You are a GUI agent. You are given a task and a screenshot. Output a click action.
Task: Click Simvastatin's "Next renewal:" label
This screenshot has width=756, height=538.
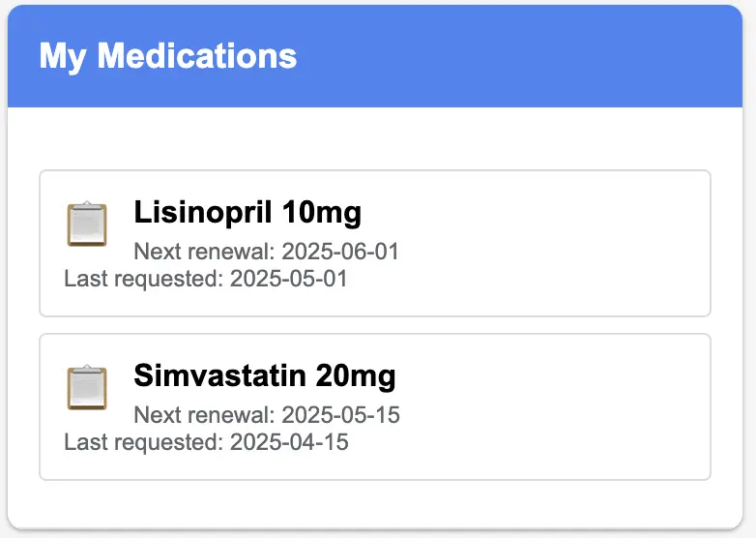click(x=204, y=415)
